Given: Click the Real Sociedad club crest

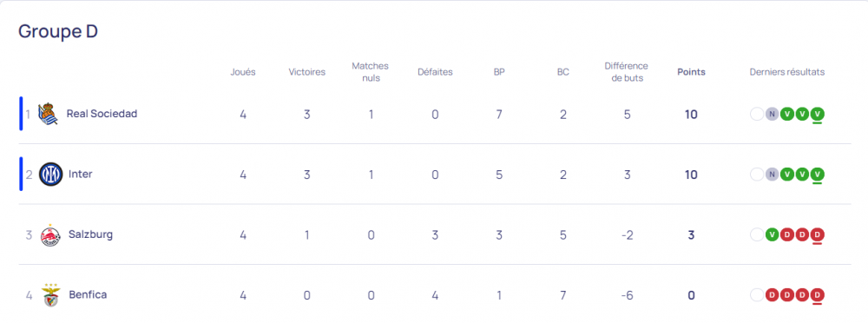Looking at the screenshot, I should [48, 114].
